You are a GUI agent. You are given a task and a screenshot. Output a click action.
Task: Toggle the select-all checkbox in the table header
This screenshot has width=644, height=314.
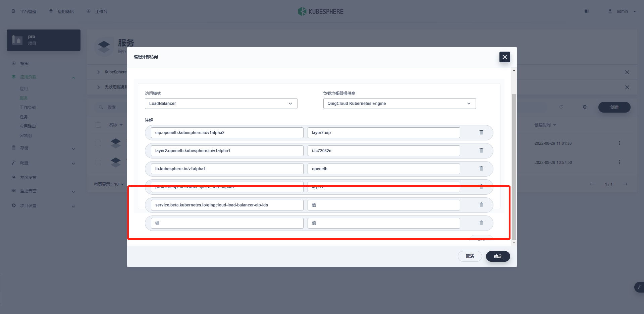[98, 125]
